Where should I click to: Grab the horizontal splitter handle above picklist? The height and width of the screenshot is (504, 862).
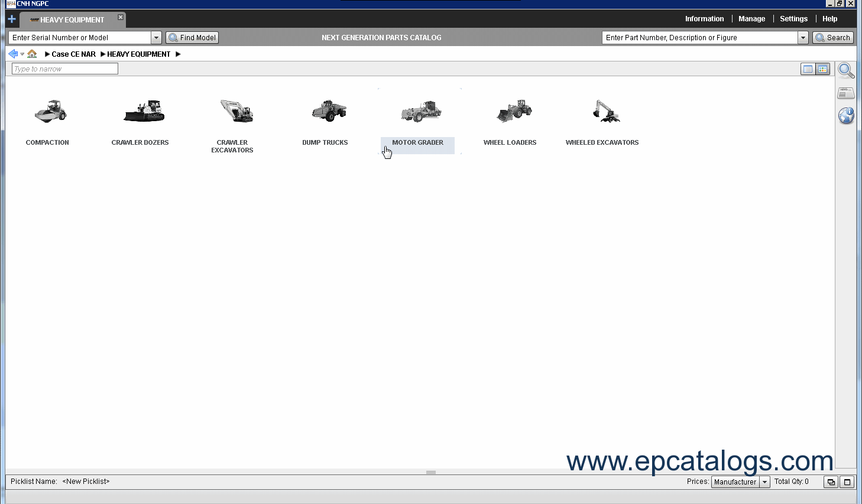(431, 472)
